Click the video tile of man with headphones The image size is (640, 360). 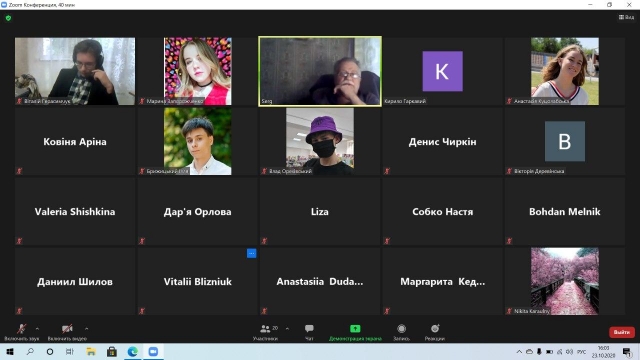pyautogui.click(x=75, y=71)
